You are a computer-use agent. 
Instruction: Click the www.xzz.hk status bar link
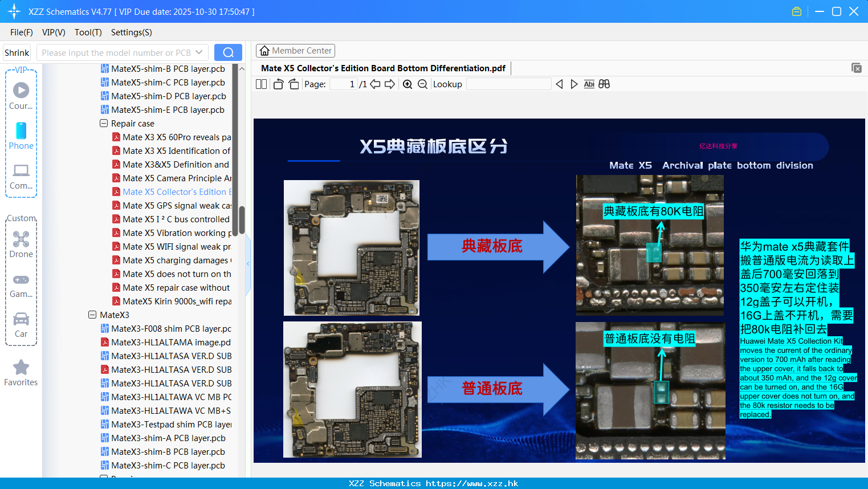472,483
